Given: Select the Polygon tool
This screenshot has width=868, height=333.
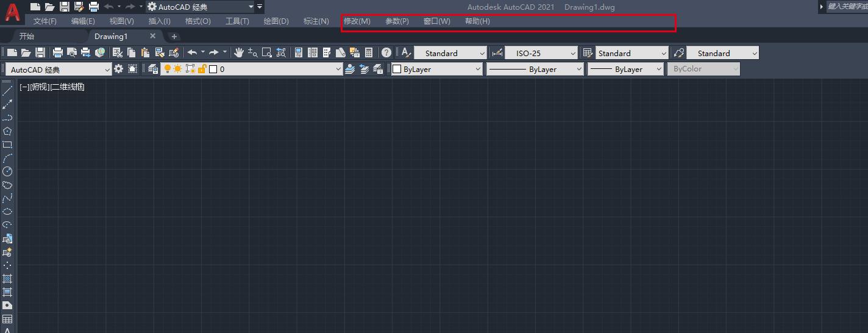Looking at the screenshot, I should coord(7,131).
